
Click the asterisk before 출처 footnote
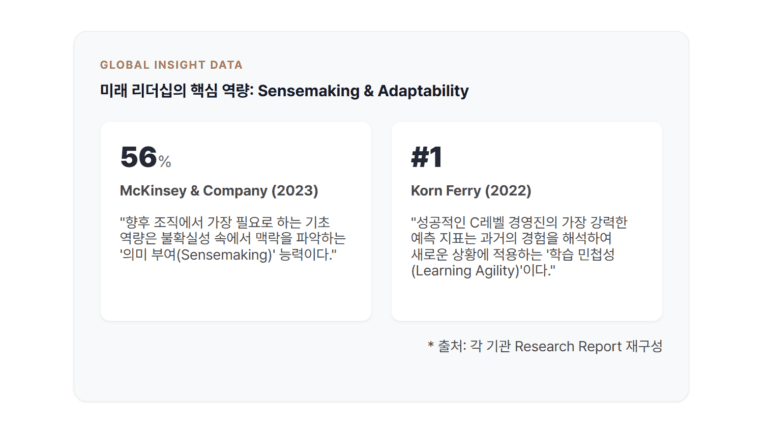click(431, 345)
